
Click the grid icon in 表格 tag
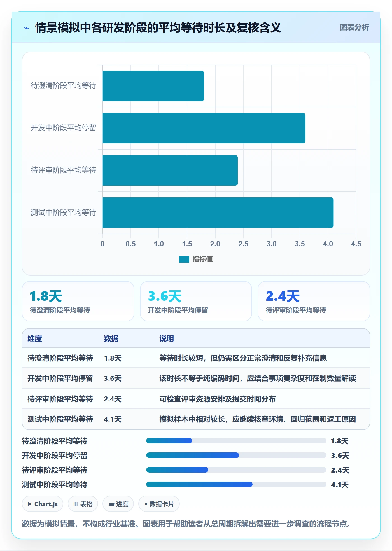pyautogui.click(x=76, y=504)
